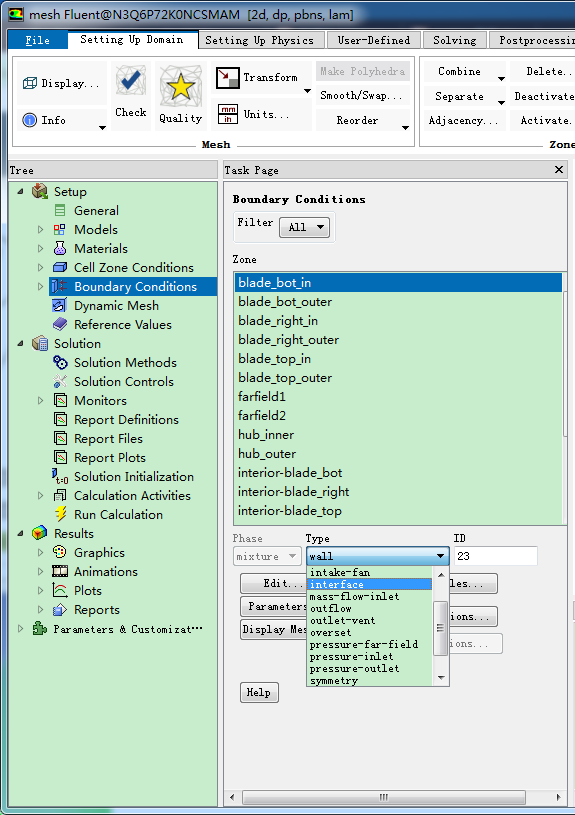This screenshot has width=575, height=815.
Task: Open the Type wall combo box
Action: [377, 556]
